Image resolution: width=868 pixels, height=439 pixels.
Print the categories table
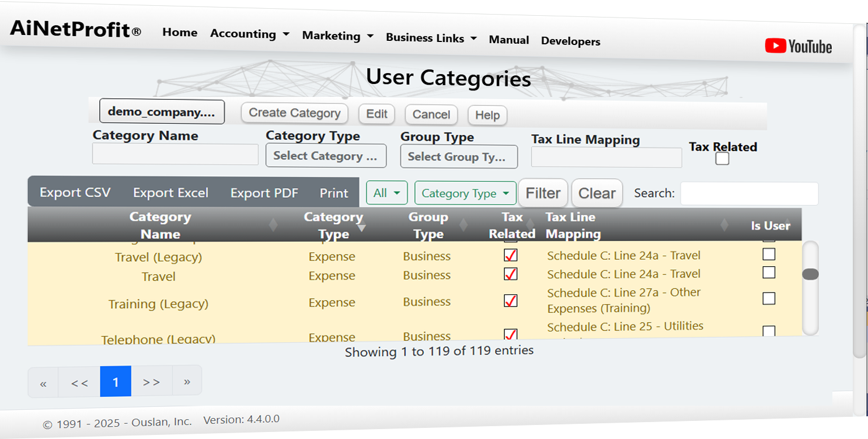coord(334,193)
